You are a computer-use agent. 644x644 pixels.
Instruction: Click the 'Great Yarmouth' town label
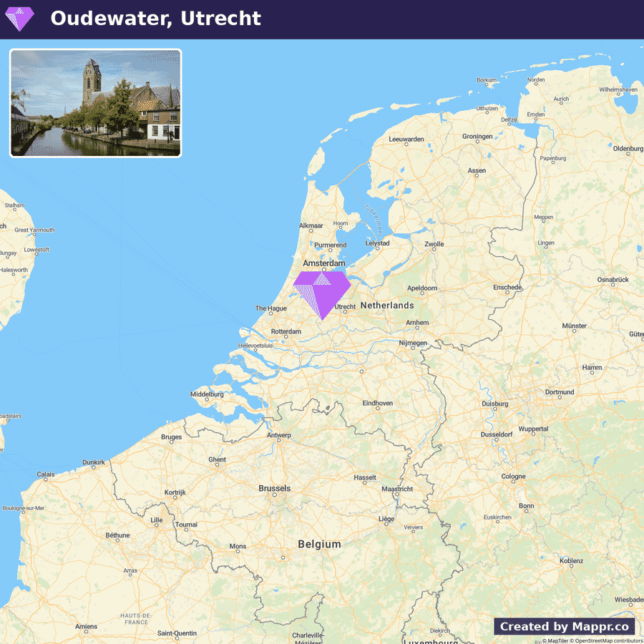(34, 230)
